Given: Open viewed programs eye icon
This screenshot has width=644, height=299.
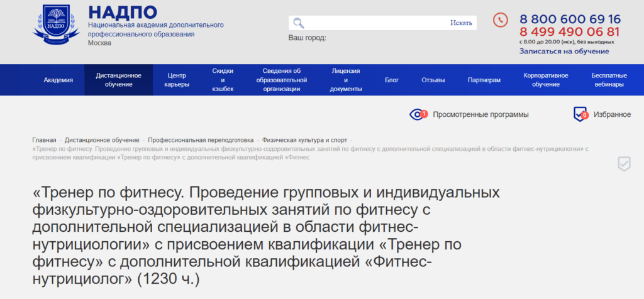Looking at the screenshot, I should [x=418, y=114].
